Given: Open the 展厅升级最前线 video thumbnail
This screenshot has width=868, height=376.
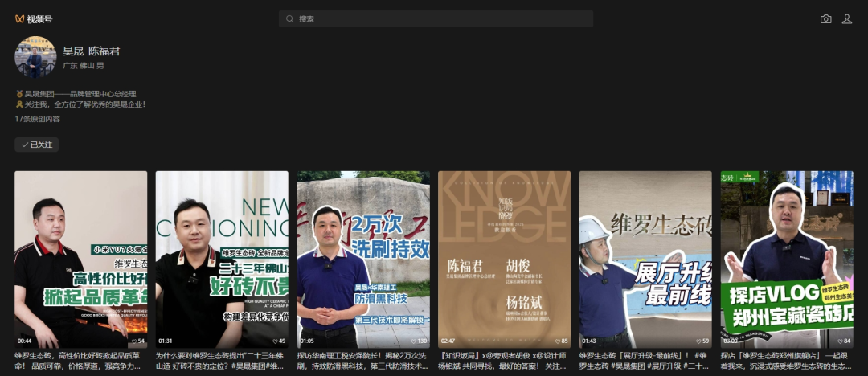Looking at the screenshot, I should pos(645,260).
